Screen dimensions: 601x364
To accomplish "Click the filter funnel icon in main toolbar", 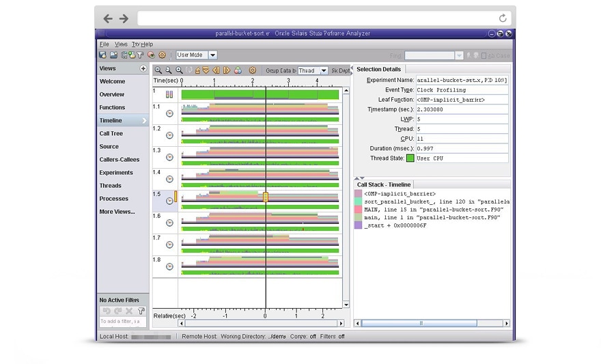I will tap(140, 55).
